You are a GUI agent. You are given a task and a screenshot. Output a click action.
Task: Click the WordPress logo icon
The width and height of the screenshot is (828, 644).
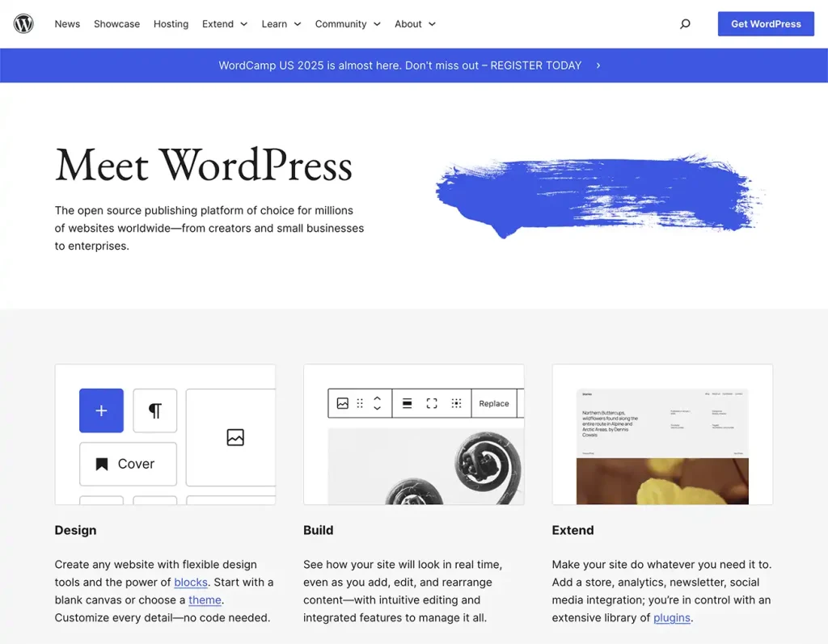(x=23, y=23)
